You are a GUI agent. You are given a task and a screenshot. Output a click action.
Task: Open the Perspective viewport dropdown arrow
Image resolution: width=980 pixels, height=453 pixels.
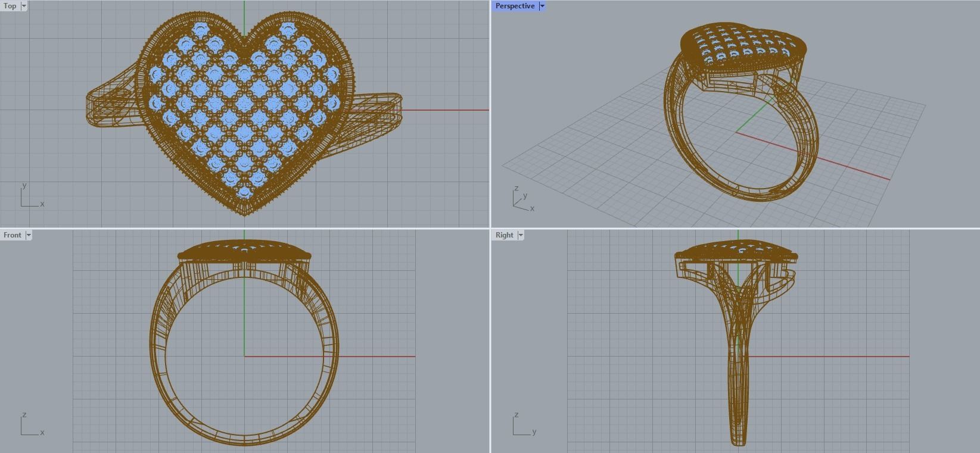(542, 6)
